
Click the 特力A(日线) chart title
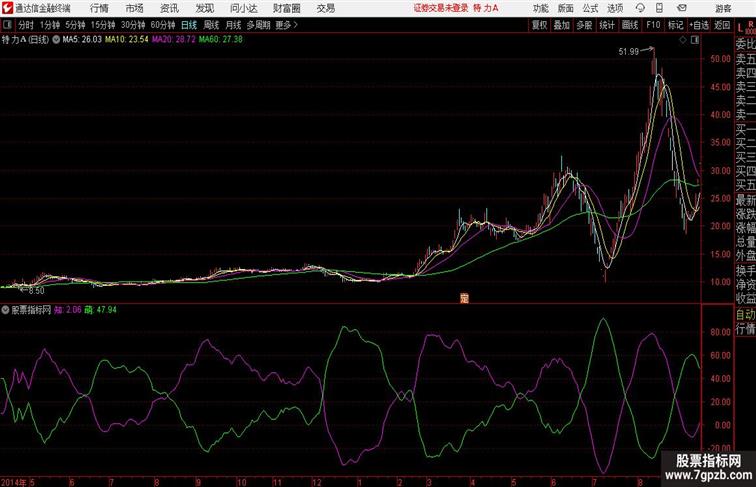coord(25,40)
